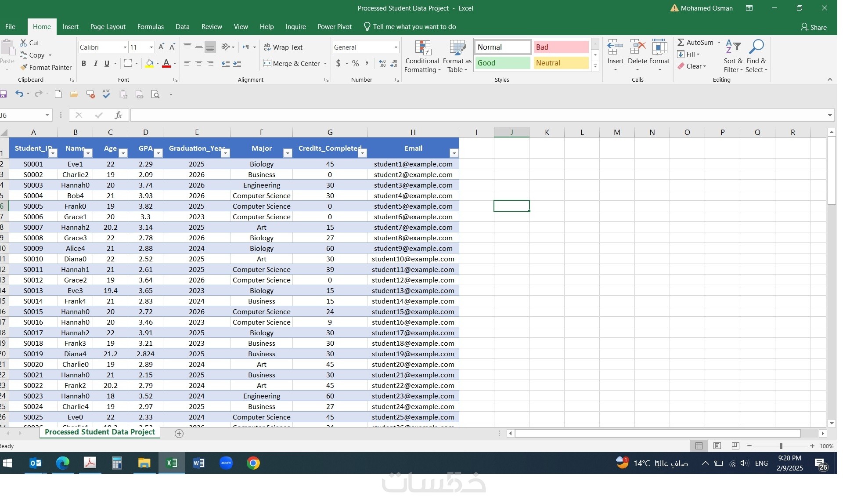The width and height of the screenshot is (868, 503).
Task: Open the Page Layout tab
Action: tap(108, 27)
